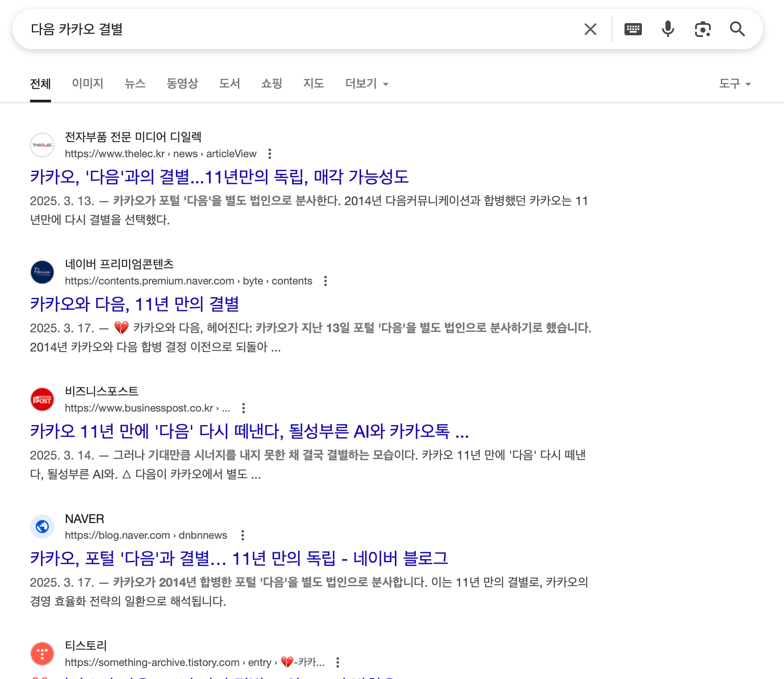Switch to the 지도 tab
784x679 pixels.
coord(314,84)
